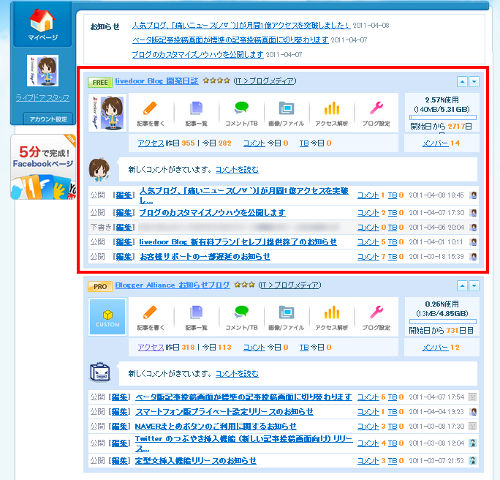Viewport: 500px width, 480px height.
Task: Open アクセス解析 chart icon for livedoor Blog 開発日誌
Action: click(332, 109)
